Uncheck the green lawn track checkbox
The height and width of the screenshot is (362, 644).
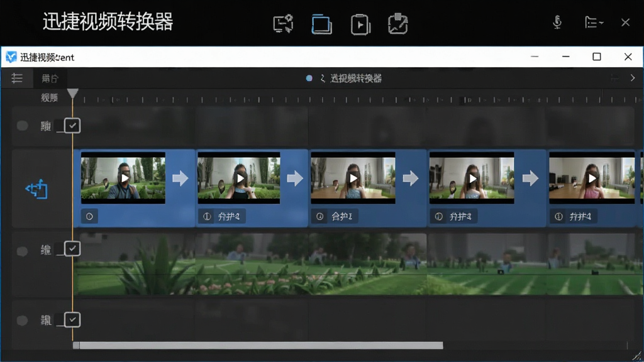click(72, 248)
